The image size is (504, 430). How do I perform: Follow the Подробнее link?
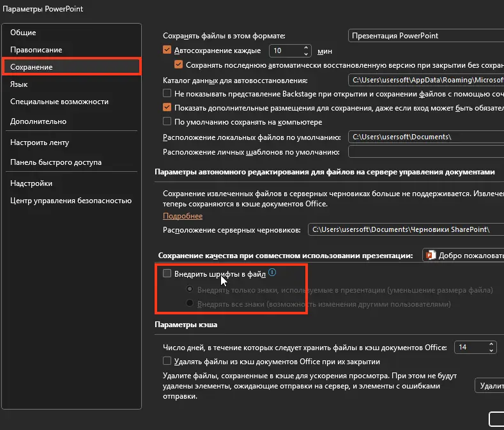click(183, 216)
